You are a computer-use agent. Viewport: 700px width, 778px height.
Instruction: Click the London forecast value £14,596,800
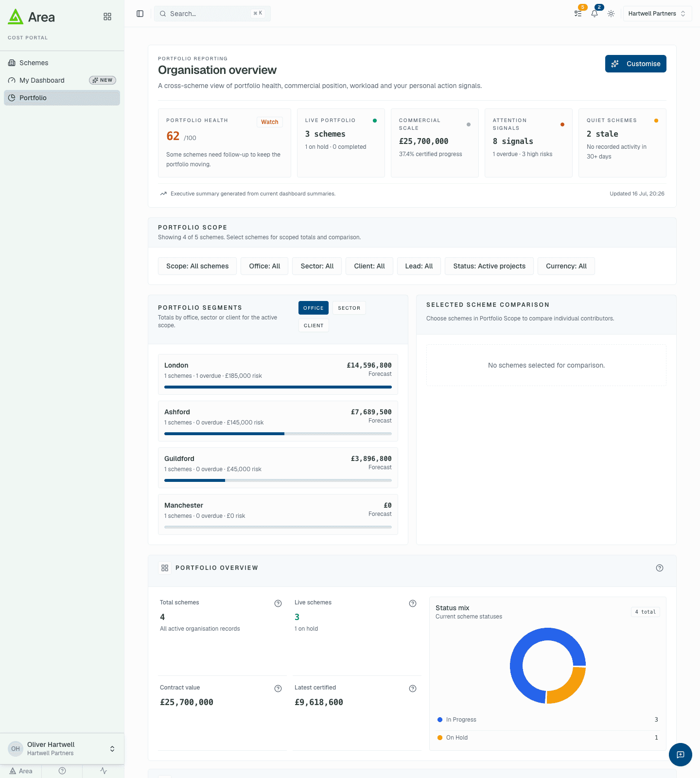pos(369,365)
